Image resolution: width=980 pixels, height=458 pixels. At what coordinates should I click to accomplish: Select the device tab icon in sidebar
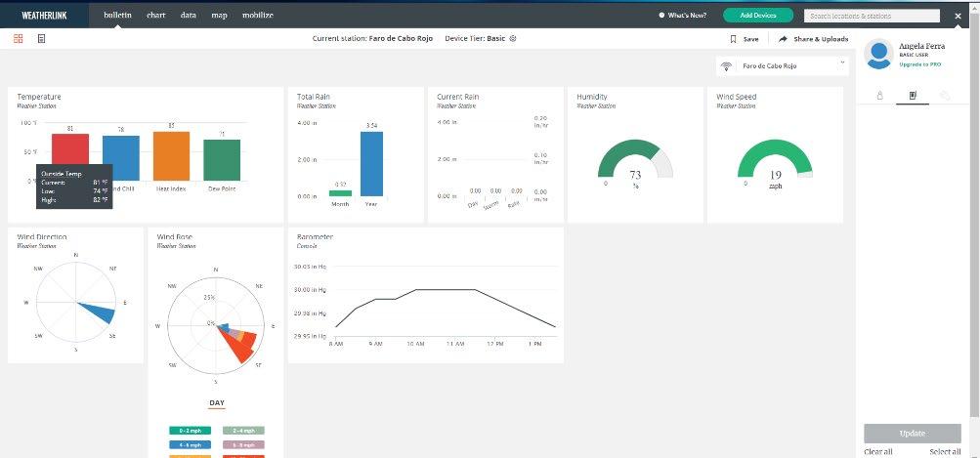tap(913, 96)
